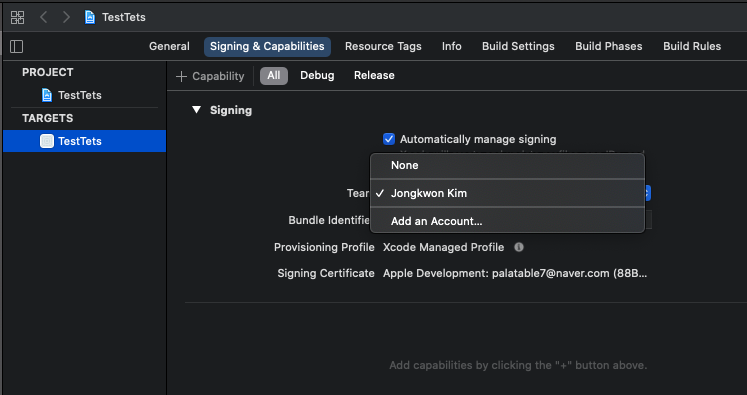Screen dimensions: 747x395
Task: Open the related items grid icon
Action: 18,18
